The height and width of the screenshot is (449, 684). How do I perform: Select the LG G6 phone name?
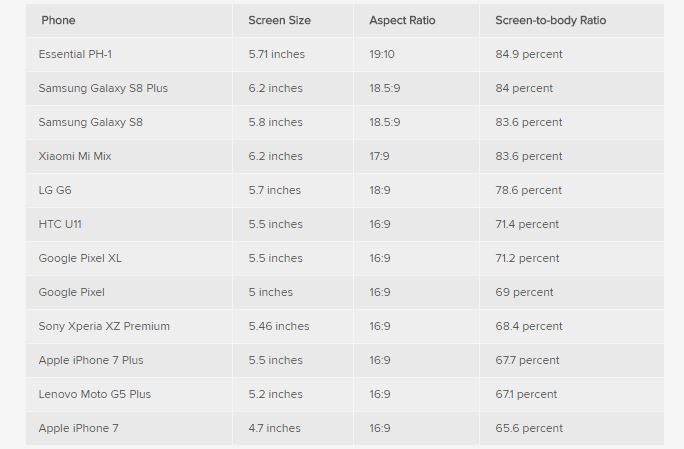point(55,190)
